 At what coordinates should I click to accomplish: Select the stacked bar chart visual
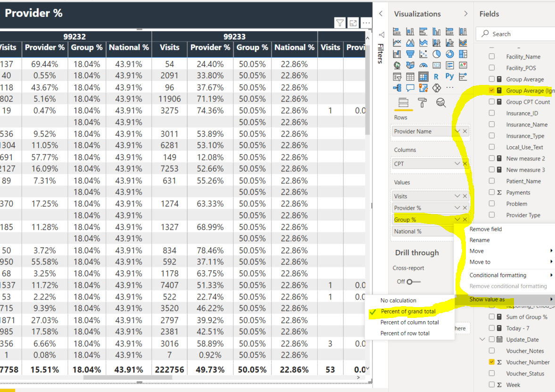(397, 32)
